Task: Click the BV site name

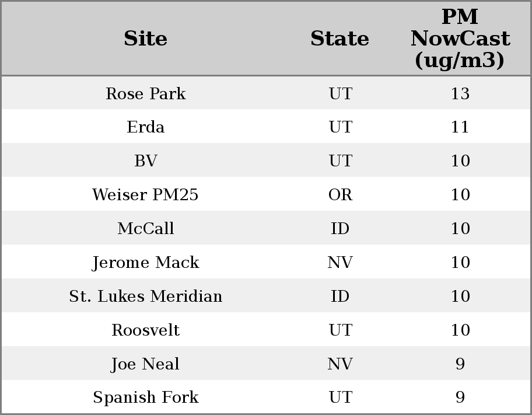Action: pos(145,161)
